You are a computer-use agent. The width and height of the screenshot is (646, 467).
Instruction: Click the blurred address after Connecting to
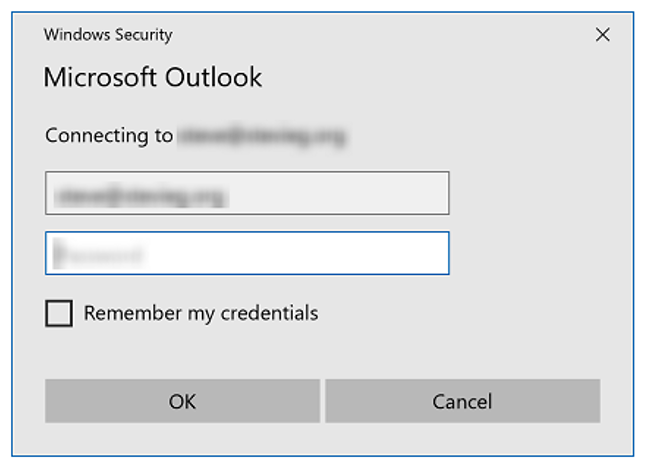(262, 136)
